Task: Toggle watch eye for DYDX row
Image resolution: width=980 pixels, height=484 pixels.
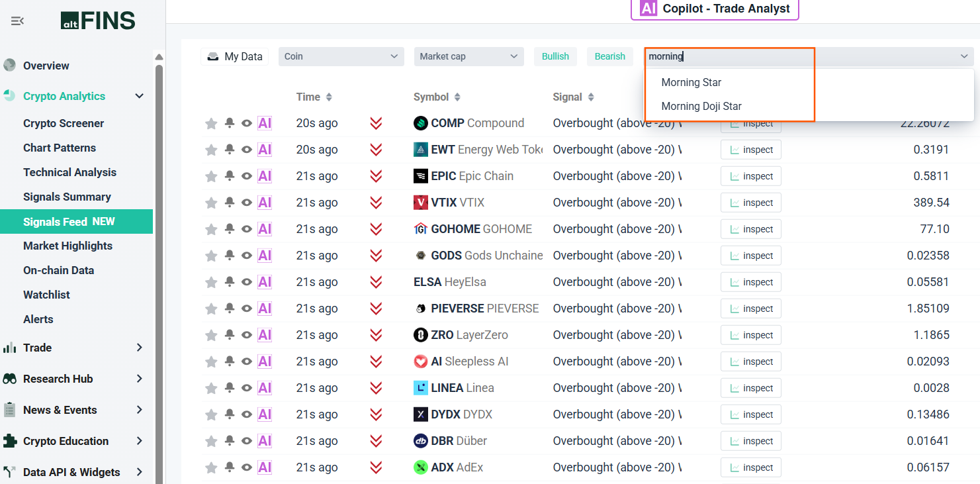Action: pos(247,414)
